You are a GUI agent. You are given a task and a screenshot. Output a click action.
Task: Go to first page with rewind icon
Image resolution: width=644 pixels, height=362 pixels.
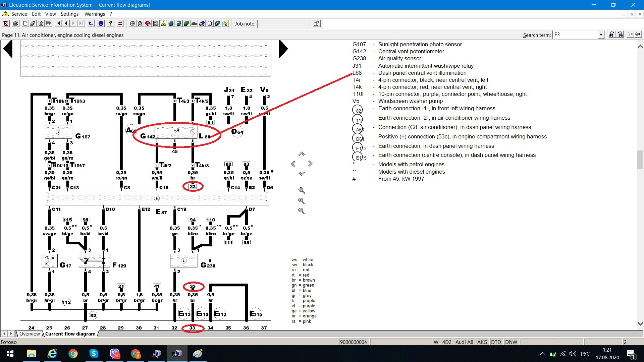point(58,23)
